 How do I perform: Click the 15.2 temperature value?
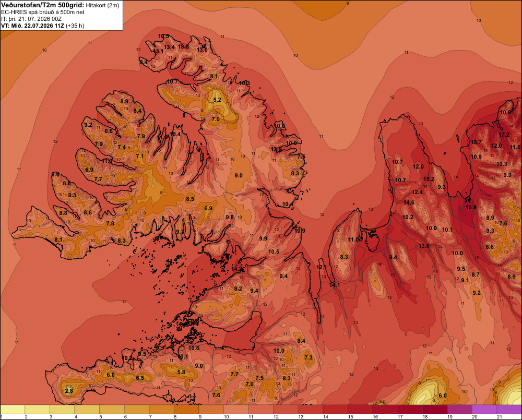[429, 179]
